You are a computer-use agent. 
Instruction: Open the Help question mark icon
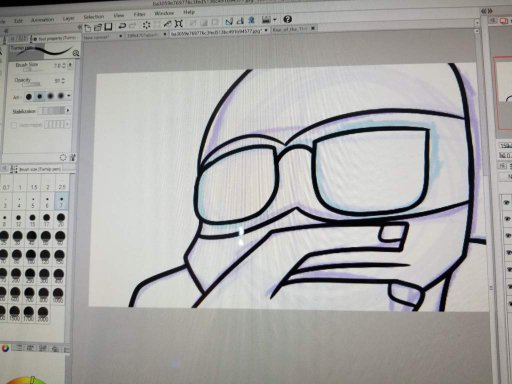(x=287, y=20)
